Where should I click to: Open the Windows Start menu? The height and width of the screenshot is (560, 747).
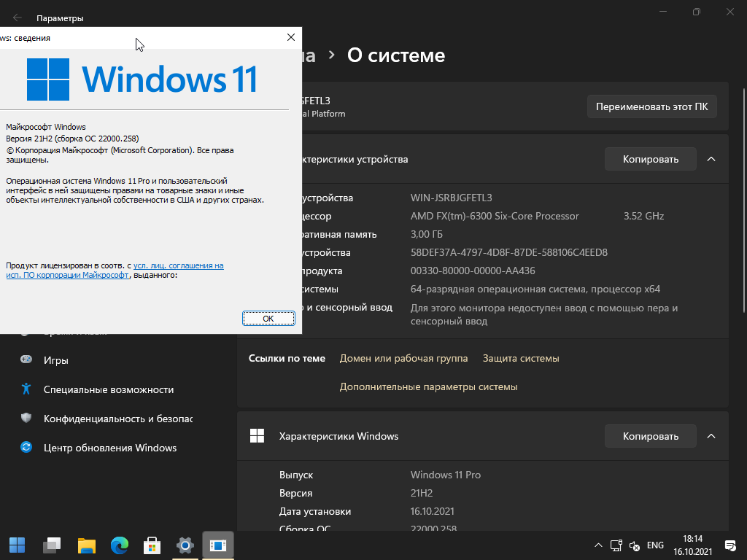click(17, 545)
